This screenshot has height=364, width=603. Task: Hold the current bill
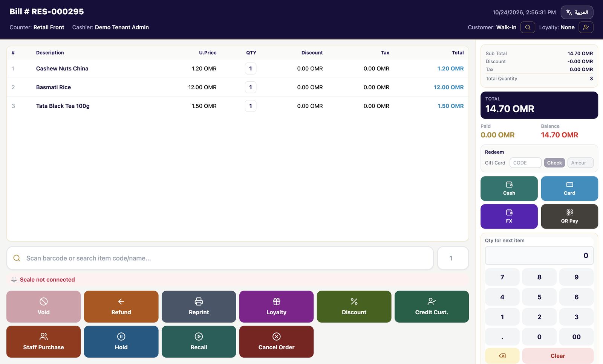[x=121, y=341]
